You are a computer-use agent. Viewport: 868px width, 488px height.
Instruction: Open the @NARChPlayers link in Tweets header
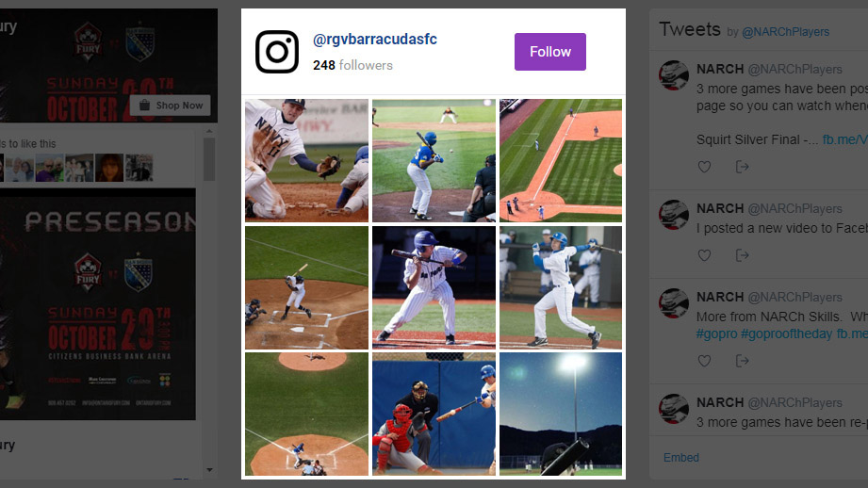[785, 32]
